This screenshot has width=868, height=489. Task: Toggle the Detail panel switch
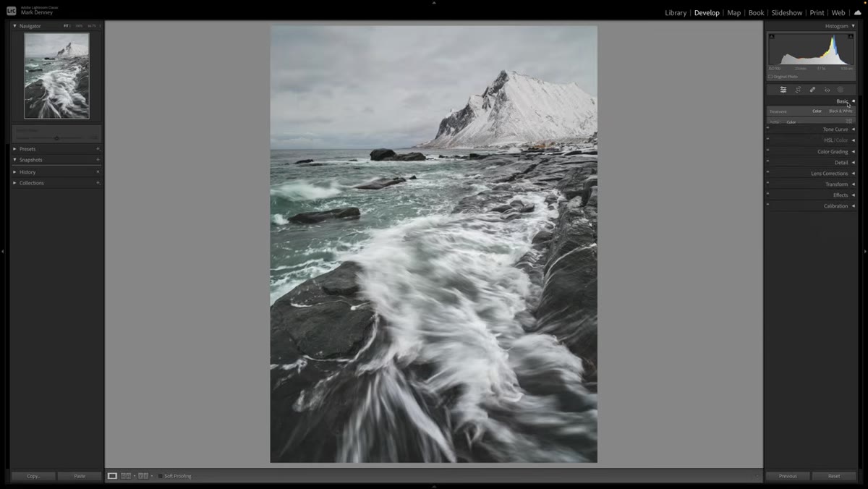[x=768, y=162]
